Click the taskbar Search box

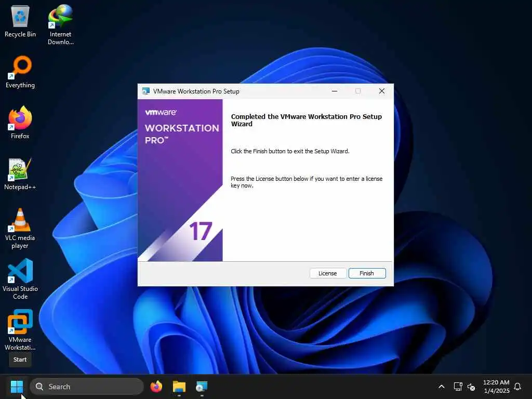[x=87, y=387]
